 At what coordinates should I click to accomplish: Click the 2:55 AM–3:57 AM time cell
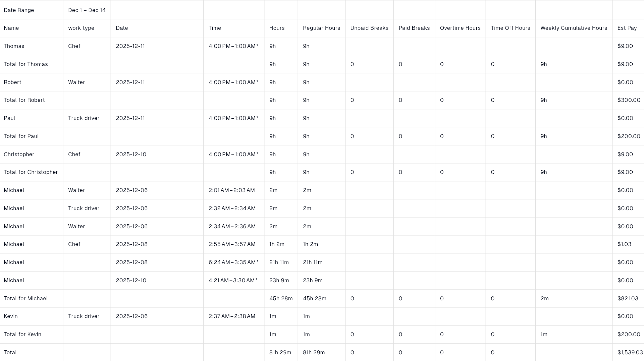click(x=232, y=244)
